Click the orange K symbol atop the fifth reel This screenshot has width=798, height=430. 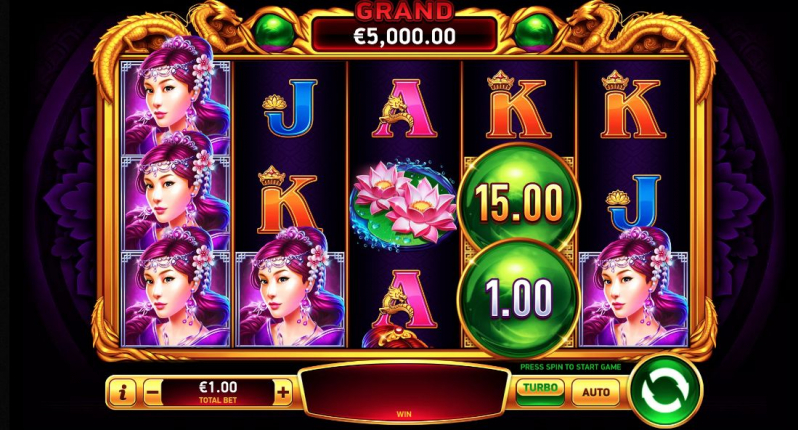click(633, 104)
